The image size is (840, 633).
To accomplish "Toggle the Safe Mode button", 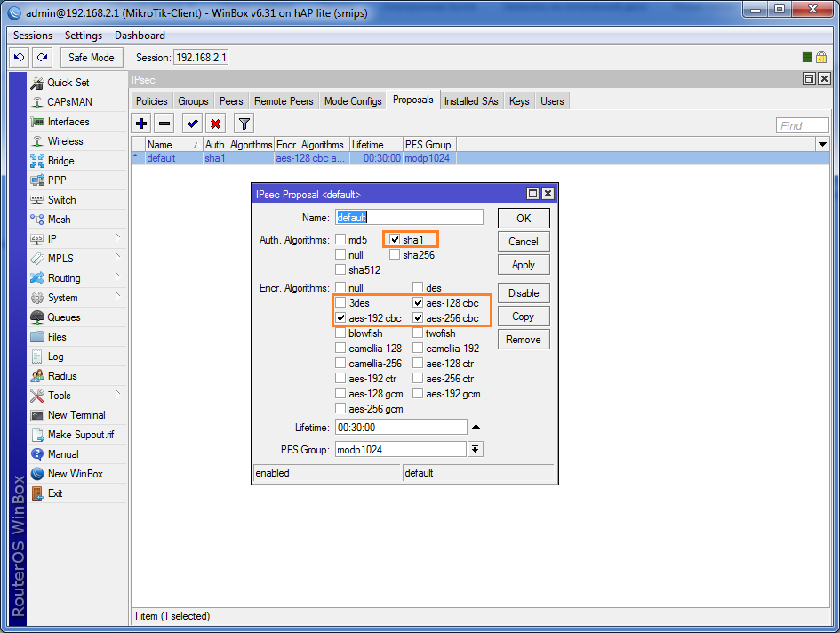I will (x=92, y=58).
